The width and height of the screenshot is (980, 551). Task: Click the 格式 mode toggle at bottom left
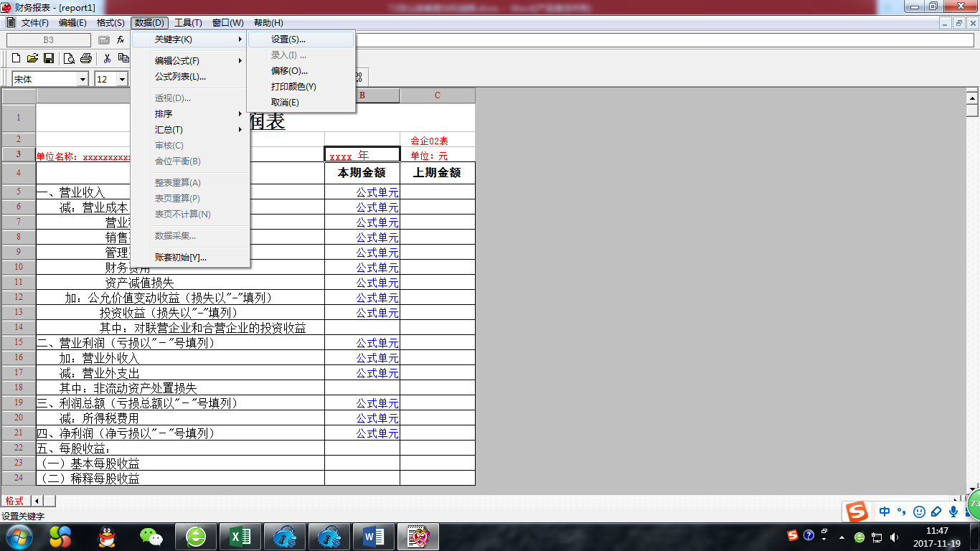tap(14, 501)
